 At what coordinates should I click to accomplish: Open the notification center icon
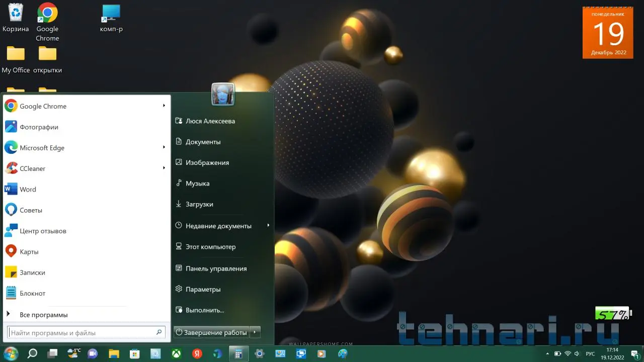(634, 353)
